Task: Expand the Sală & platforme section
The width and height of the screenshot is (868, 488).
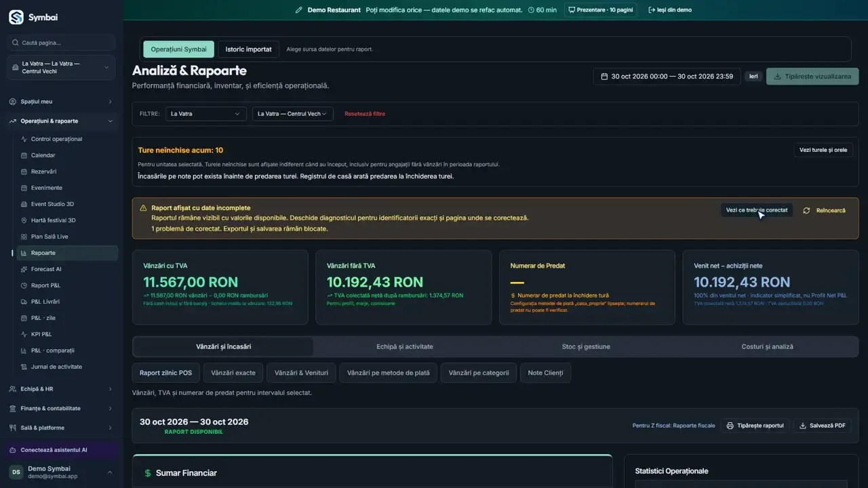Action: coord(62,428)
